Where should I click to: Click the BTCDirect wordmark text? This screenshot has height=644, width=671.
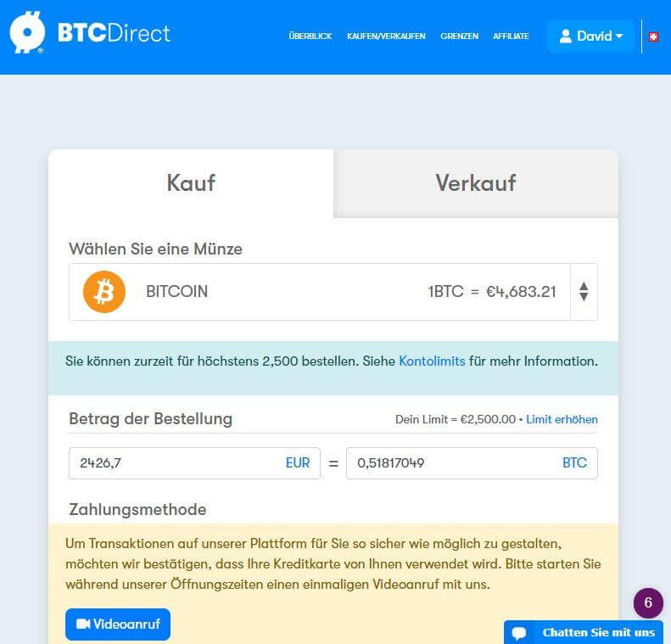114,33
